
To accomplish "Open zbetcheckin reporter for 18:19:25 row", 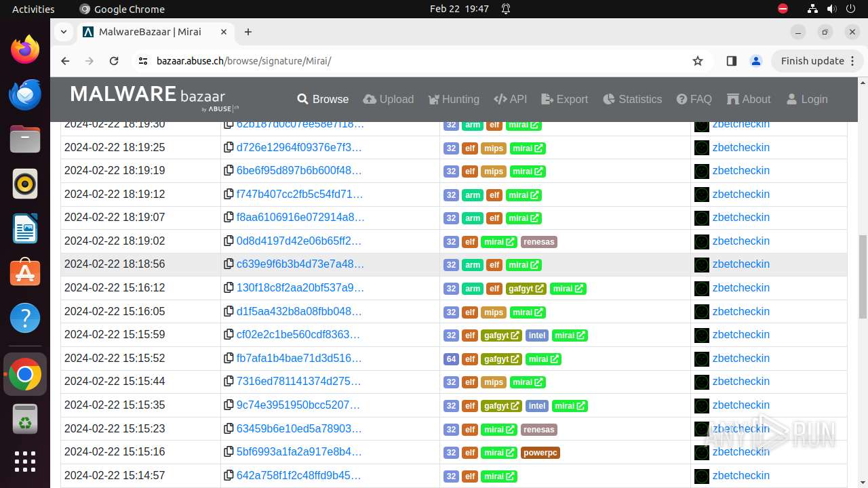I will (741, 148).
